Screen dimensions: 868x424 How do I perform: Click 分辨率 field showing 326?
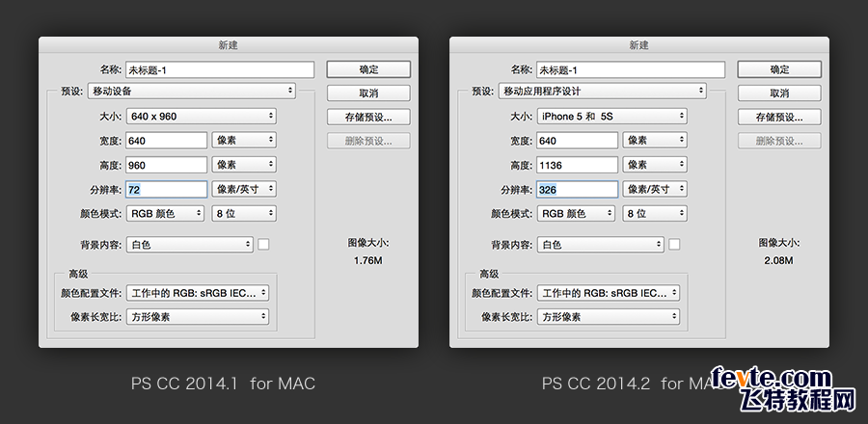[x=578, y=189]
